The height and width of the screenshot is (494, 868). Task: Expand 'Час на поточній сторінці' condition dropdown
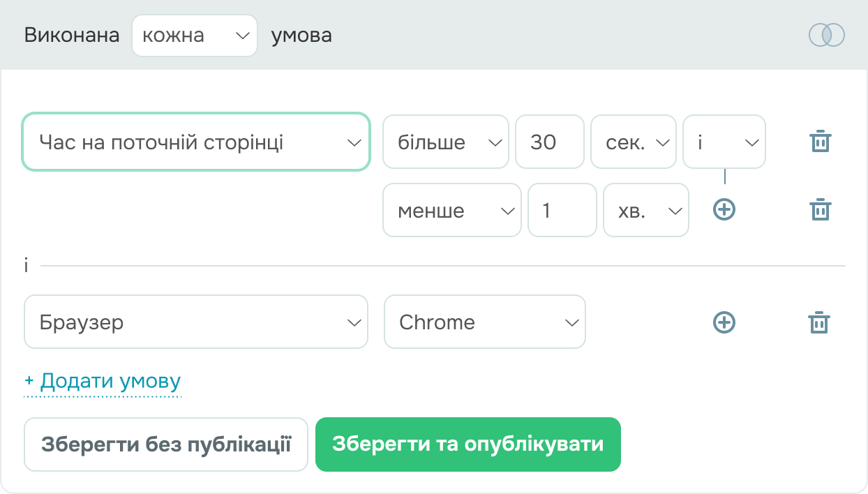click(x=196, y=142)
